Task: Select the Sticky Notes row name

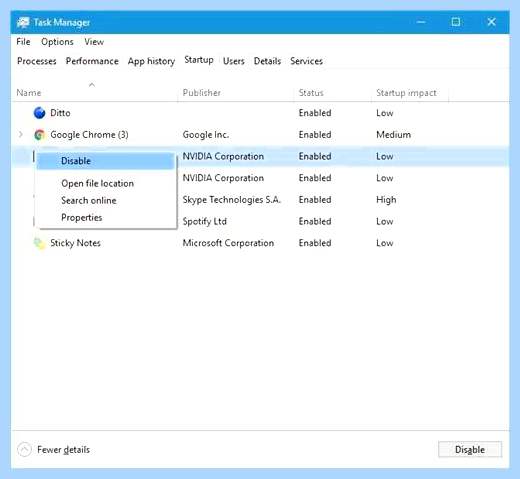Action: click(75, 243)
